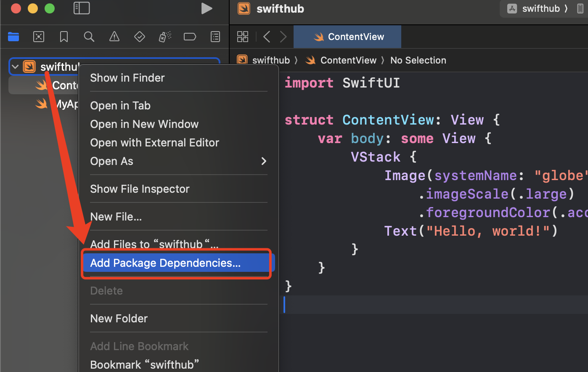This screenshot has width=588, height=372.
Task: Switch to the ContentView editor tab
Action: [347, 37]
